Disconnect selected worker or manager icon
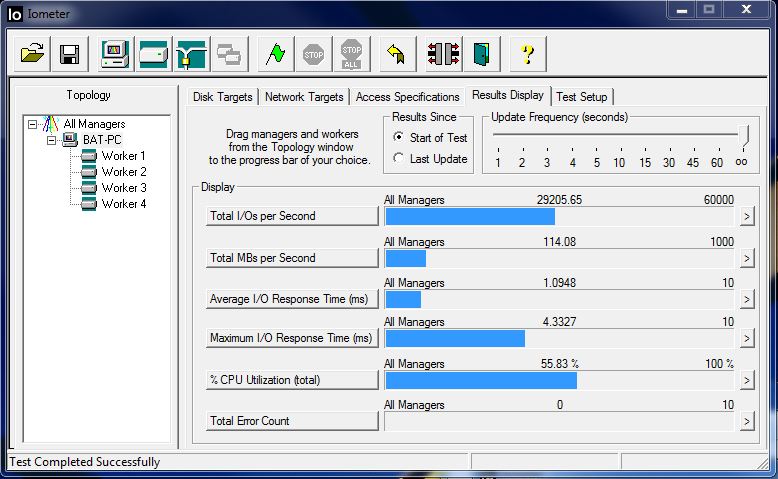Viewport: 778px width, 479px height. (444, 54)
